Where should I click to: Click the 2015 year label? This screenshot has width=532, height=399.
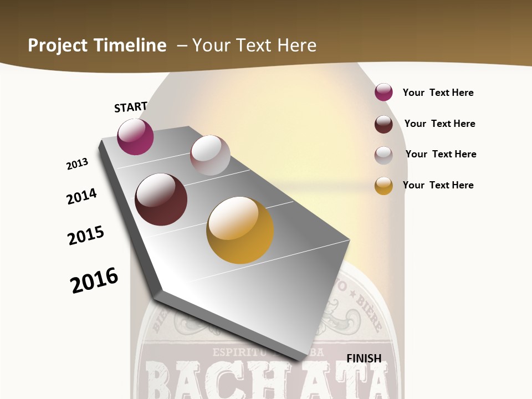(x=86, y=236)
